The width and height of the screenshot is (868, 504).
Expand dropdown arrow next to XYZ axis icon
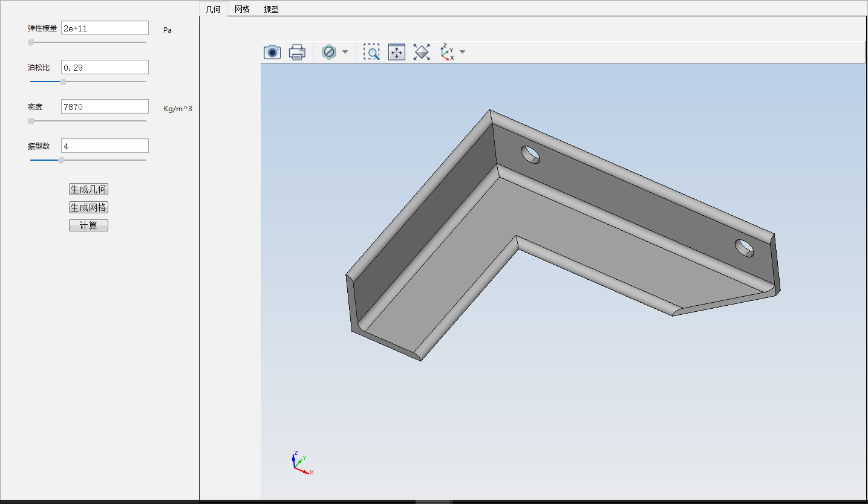[463, 53]
